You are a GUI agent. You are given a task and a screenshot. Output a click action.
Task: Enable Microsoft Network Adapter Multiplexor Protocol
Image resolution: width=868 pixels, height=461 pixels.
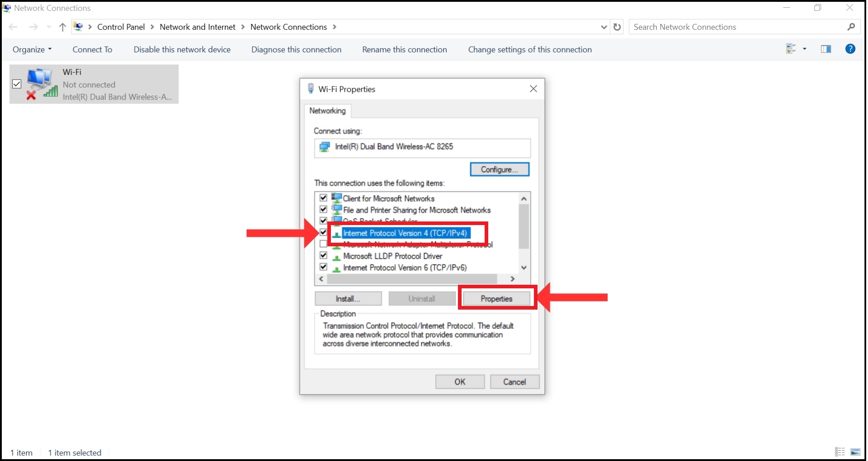(x=323, y=244)
